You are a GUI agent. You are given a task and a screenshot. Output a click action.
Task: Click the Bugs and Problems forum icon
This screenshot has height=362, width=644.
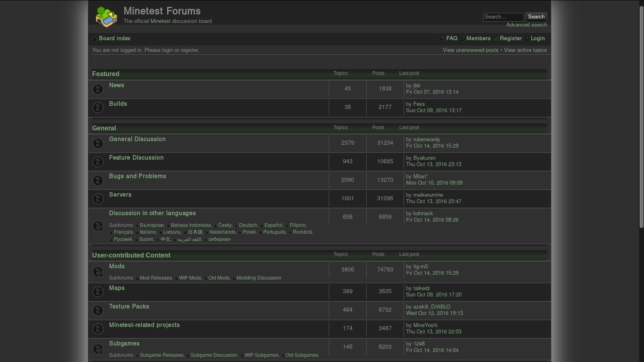click(98, 180)
